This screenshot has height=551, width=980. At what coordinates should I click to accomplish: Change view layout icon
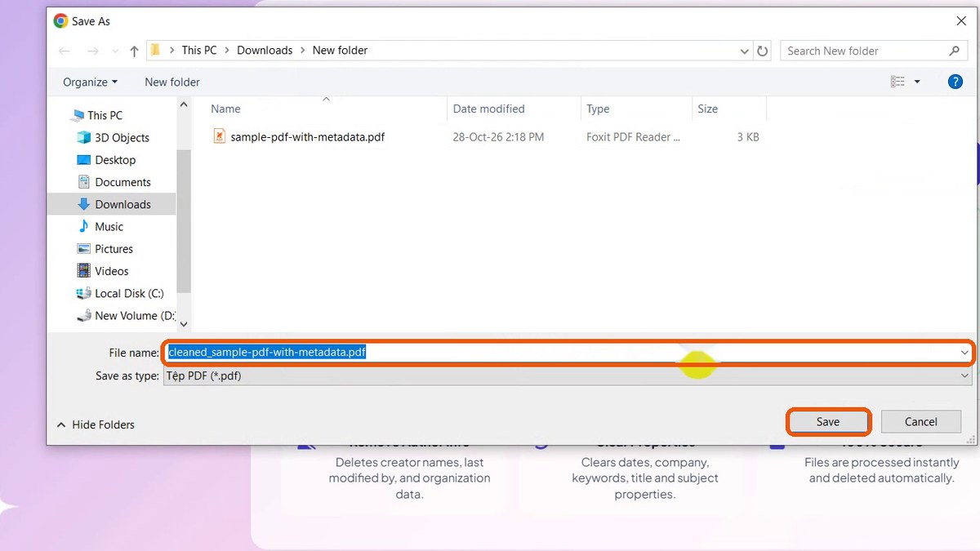point(898,82)
